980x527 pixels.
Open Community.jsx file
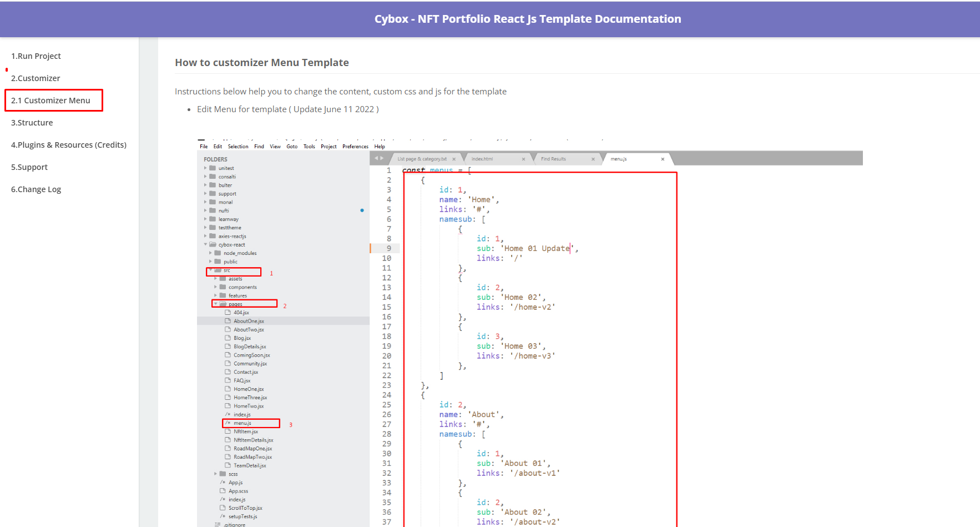250,364
